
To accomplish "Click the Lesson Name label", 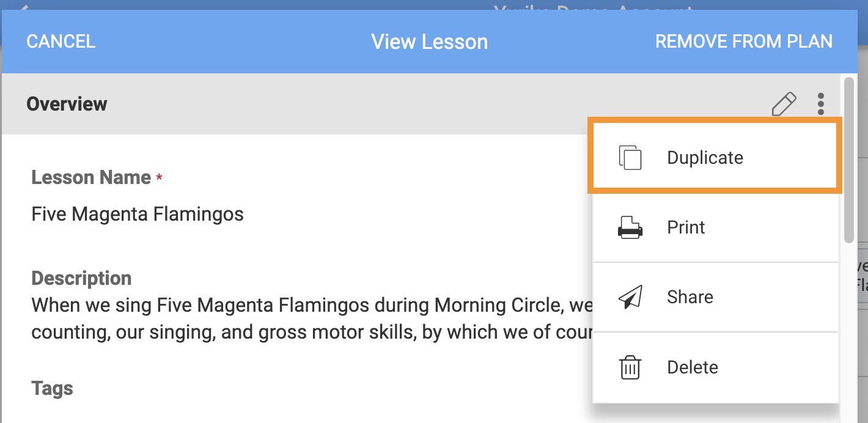I will click(x=91, y=177).
